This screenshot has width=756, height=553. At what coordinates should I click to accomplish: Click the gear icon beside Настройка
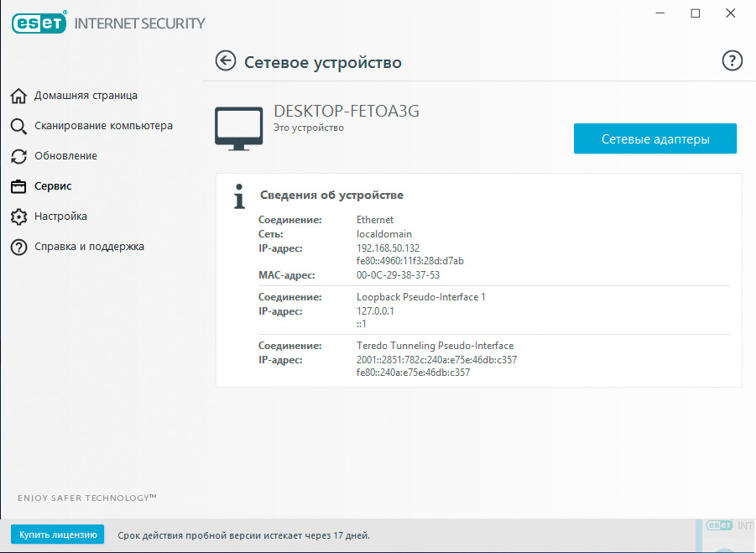18,217
